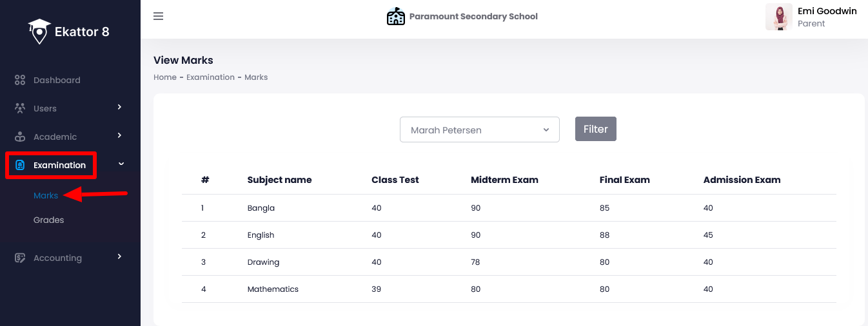Expand the Users submenu chevron

coord(119,107)
